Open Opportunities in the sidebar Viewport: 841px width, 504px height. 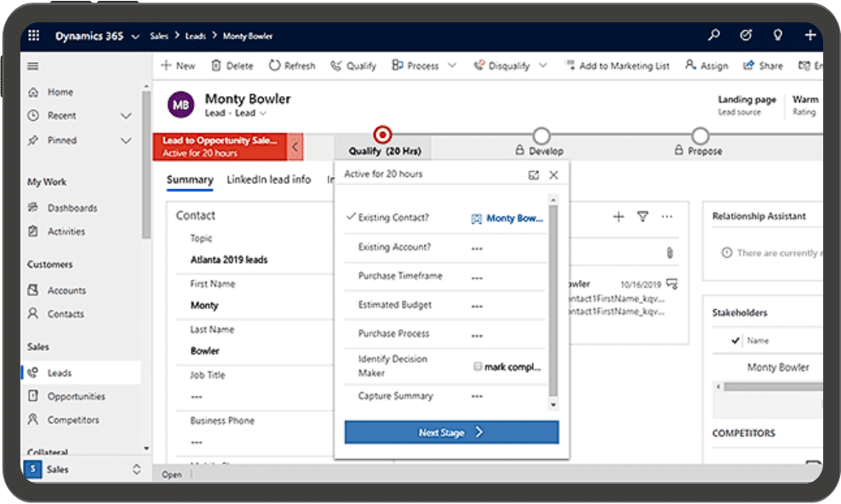coord(76,396)
